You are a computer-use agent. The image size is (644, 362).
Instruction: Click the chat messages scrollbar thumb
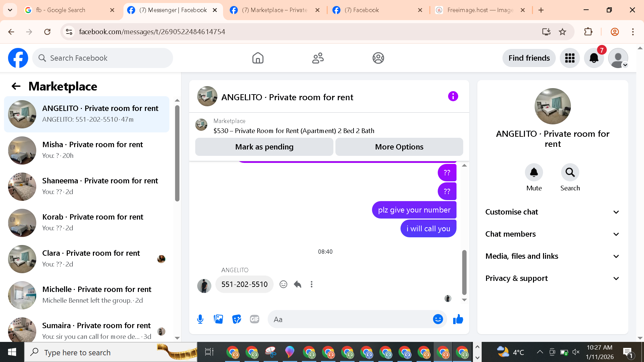pyautogui.click(x=464, y=272)
